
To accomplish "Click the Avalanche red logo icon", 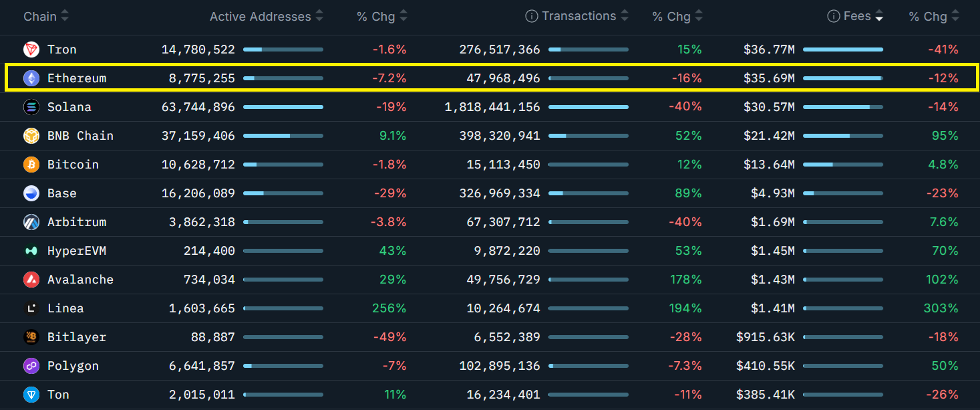I will [31, 280].
